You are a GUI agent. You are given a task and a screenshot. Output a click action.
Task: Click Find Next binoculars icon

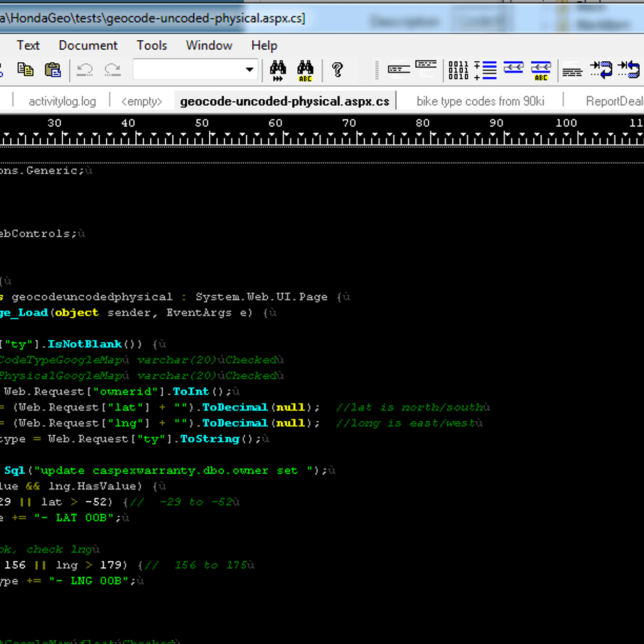[278, 70]
